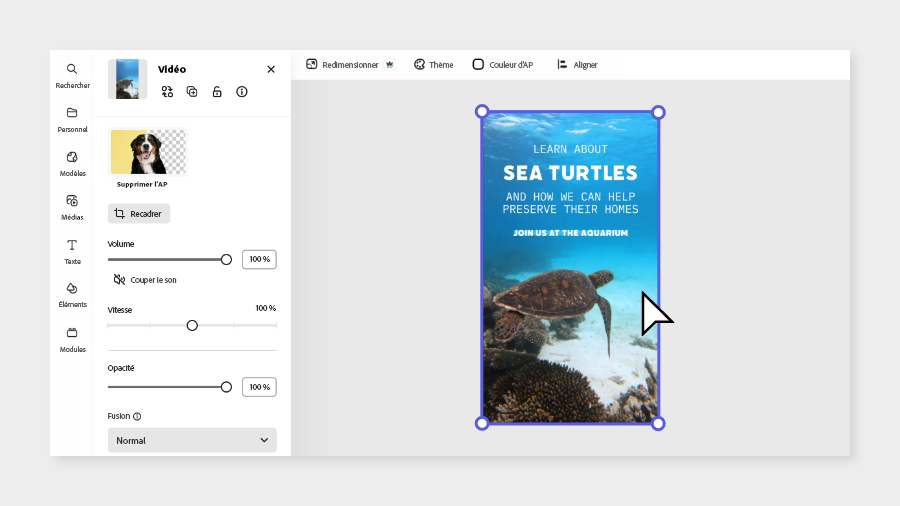
Task: Open the Médias panel
Action: (x=72, y=208)
